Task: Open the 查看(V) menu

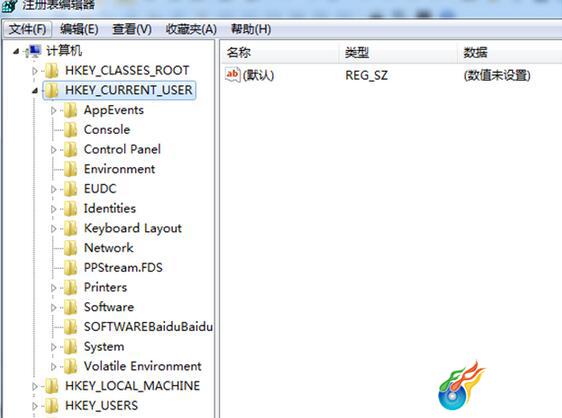Action: click(x=132, y=29)
